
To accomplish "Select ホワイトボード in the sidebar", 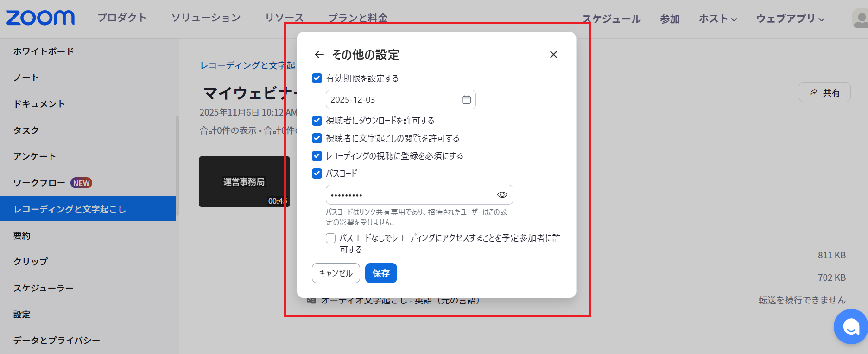I will 44,51.
